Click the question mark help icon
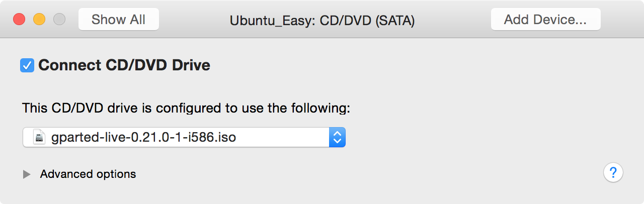 coord(613,173)
